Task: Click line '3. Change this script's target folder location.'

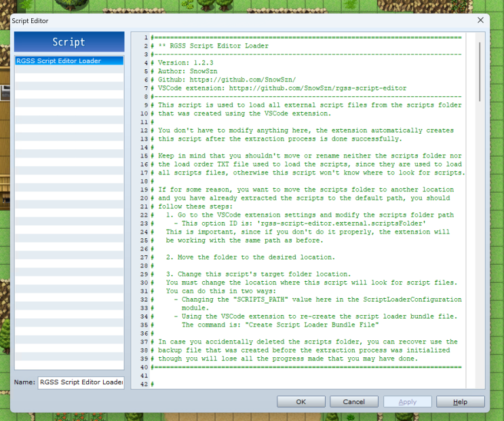Action: click(251, 274)
